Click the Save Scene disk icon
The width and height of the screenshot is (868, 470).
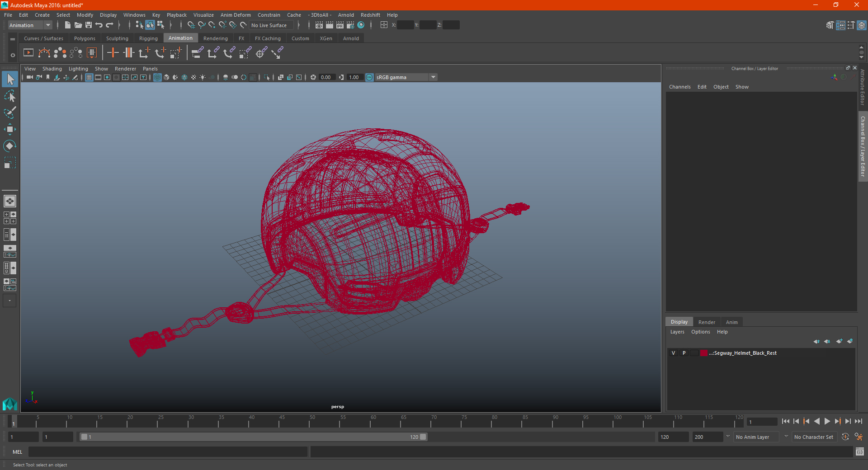[89, 25]
